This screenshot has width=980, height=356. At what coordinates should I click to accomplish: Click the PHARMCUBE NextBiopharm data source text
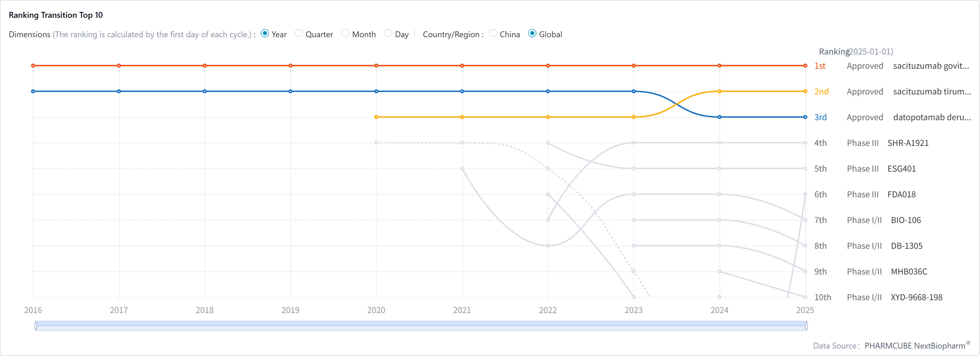(x=915, y=346)
